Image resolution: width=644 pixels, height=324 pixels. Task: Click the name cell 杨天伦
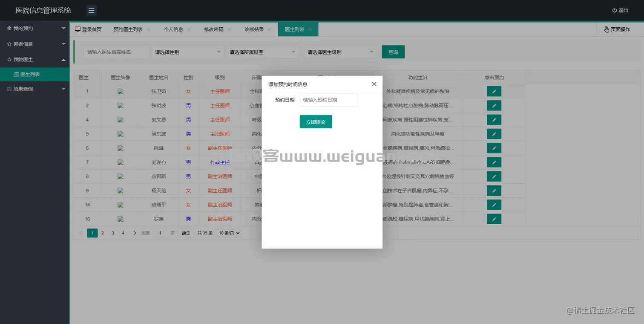point(159,191)
